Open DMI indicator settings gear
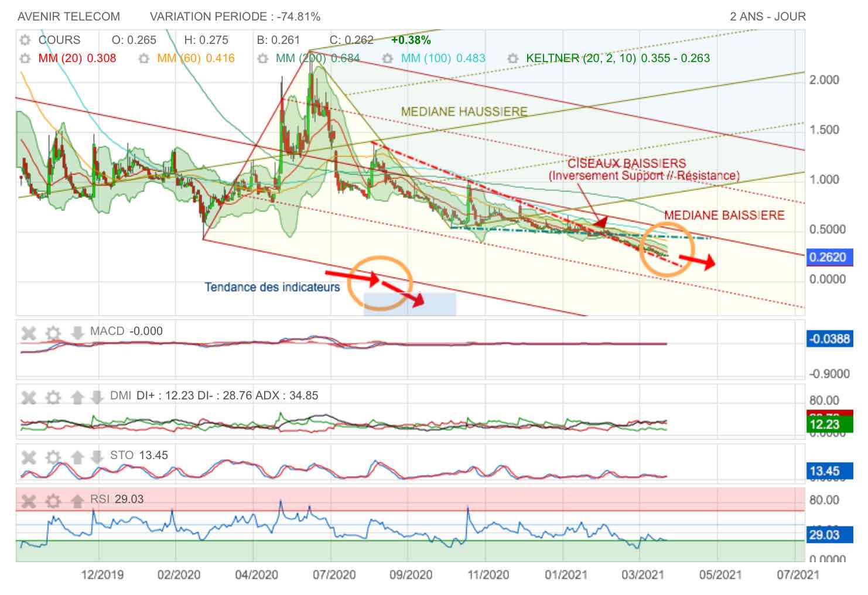The height and width of the screenshot is (595, 868). tap(53, 398)
